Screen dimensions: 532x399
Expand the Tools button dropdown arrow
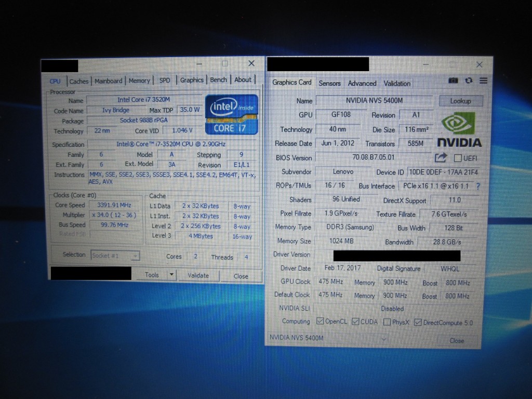tap(171, 274)
